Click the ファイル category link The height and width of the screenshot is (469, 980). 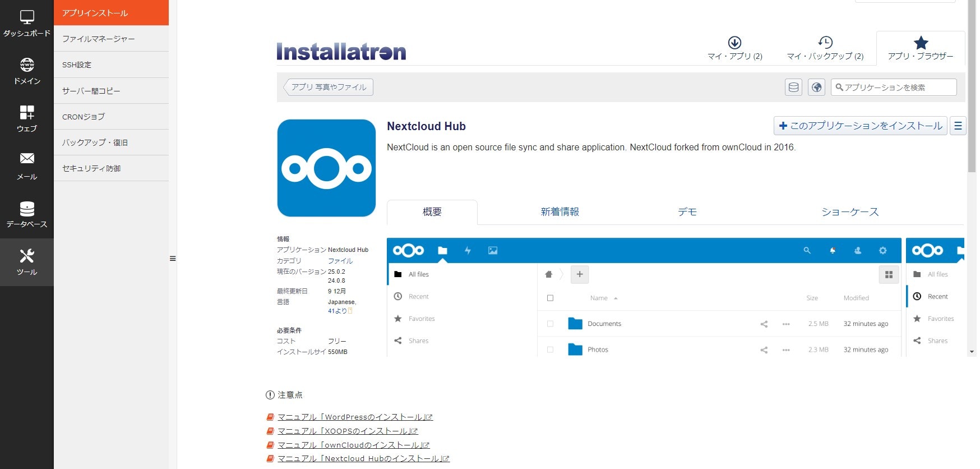[340, 261]
